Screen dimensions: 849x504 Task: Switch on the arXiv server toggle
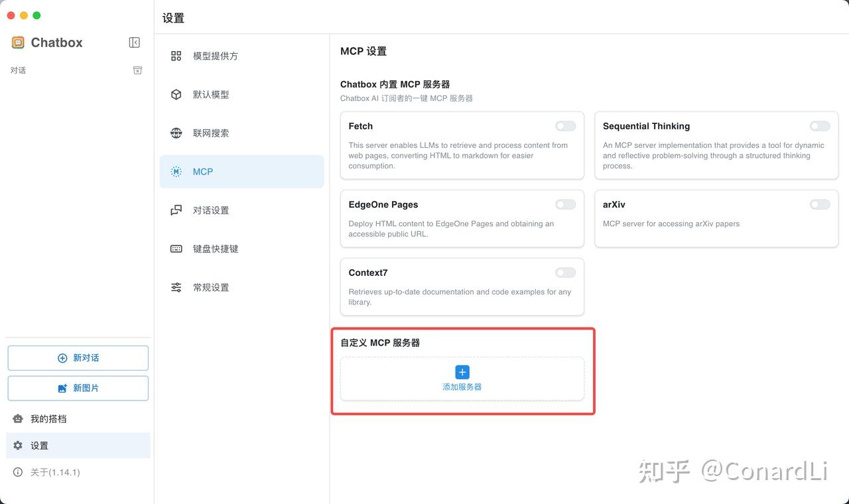click(x=820, y=204)
